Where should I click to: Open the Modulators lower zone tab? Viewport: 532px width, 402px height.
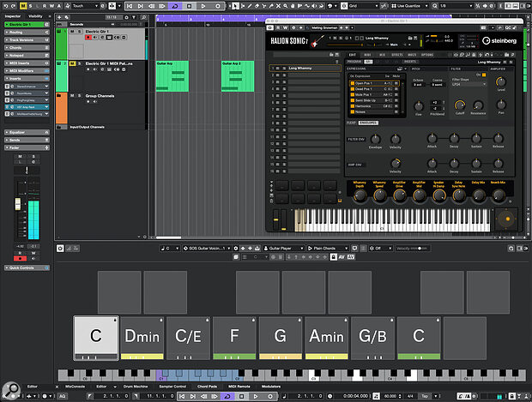271,387
